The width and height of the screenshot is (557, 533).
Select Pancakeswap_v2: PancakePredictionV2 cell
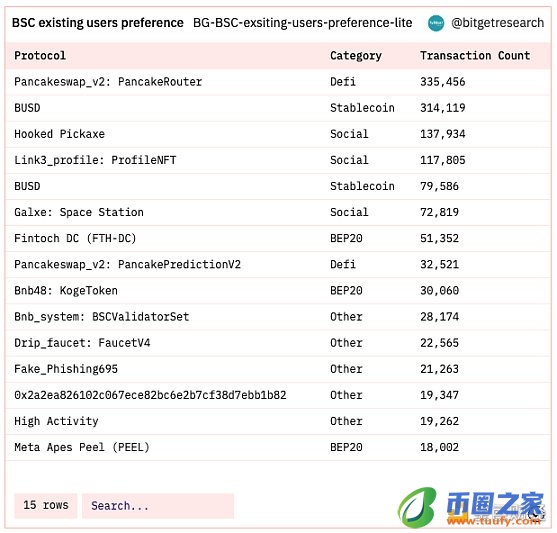point(127,265)
